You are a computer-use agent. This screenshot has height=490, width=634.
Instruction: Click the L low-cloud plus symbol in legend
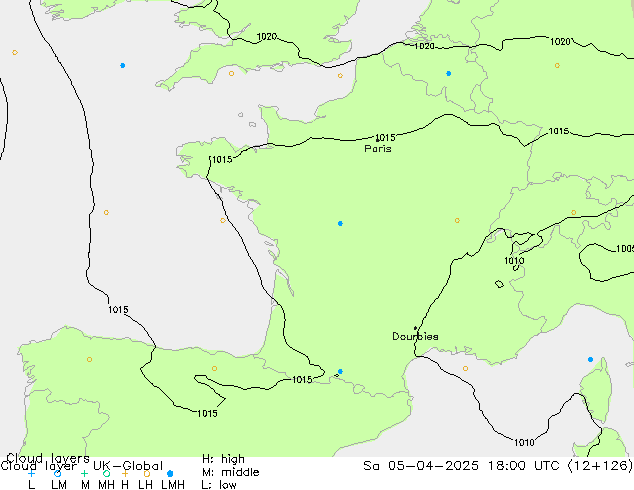(x=31, y=473)
